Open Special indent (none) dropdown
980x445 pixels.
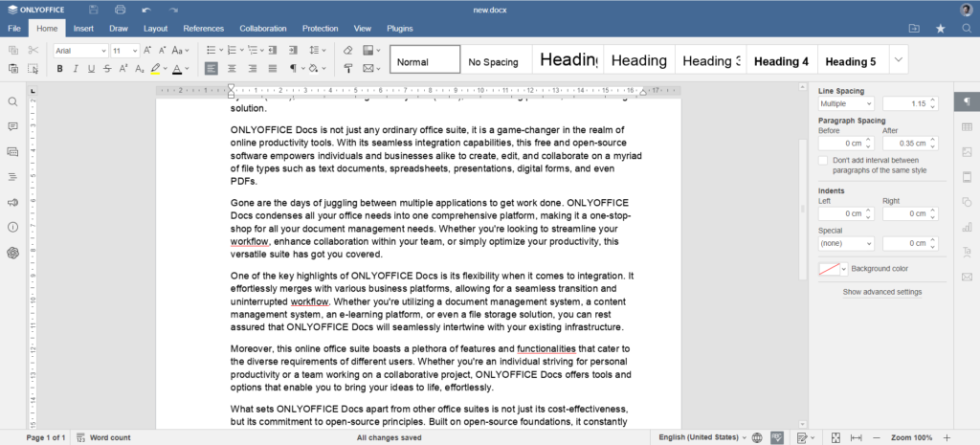(x=846, y=243)
